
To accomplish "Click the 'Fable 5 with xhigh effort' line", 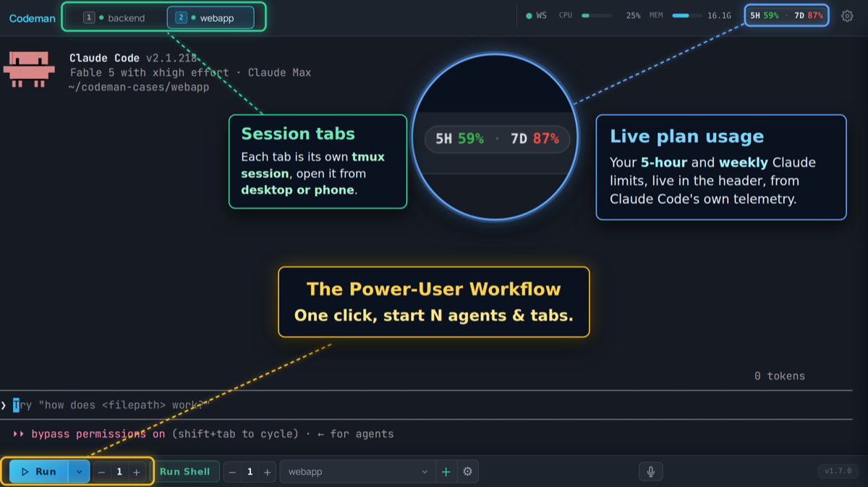I will (x=149, y=72).
